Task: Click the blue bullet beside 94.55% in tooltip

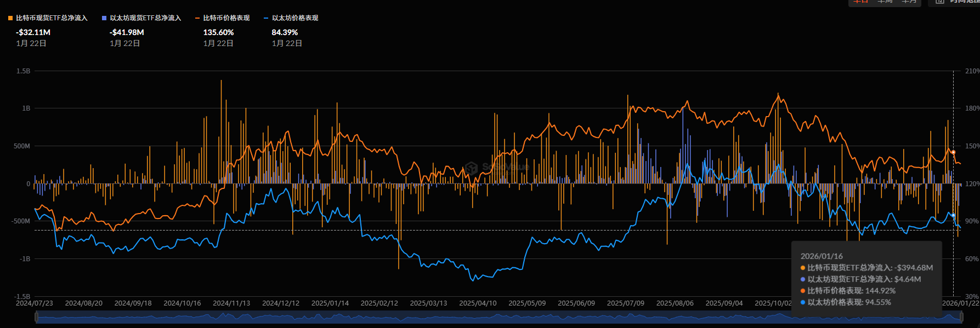Action: 803,302
